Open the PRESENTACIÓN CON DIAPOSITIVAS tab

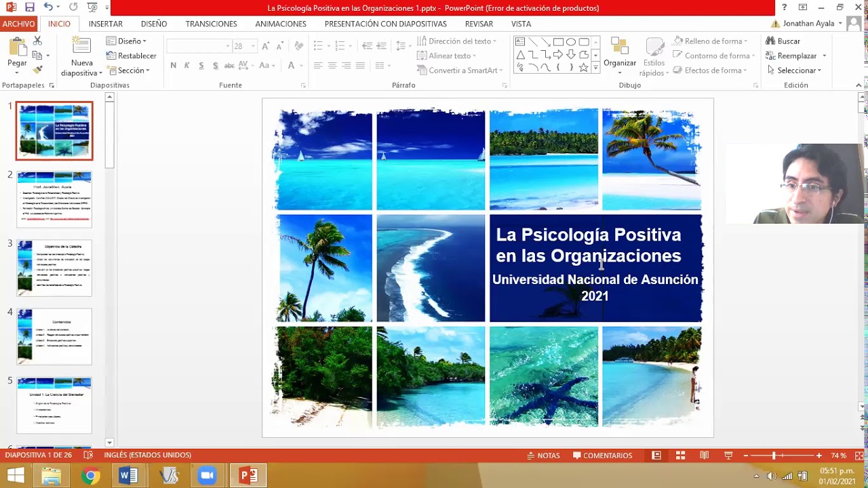point(386,24)
